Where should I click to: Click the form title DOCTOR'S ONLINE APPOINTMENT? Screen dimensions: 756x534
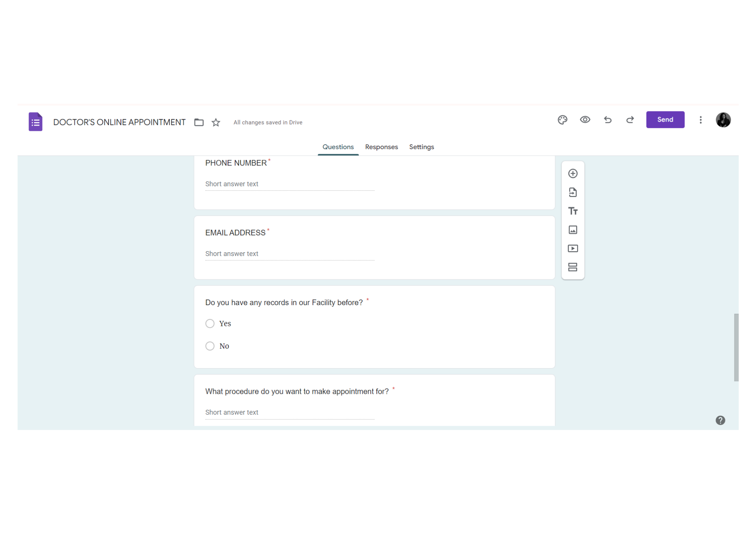click(119, 122)
